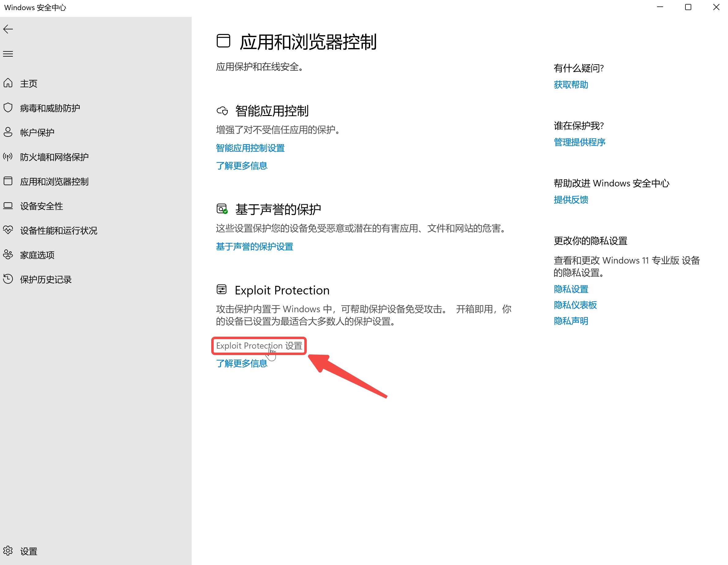728x565 pixels.
Task: Click the heart icon for 设备性能和运行状况
Action: click(x=8, y=230)
